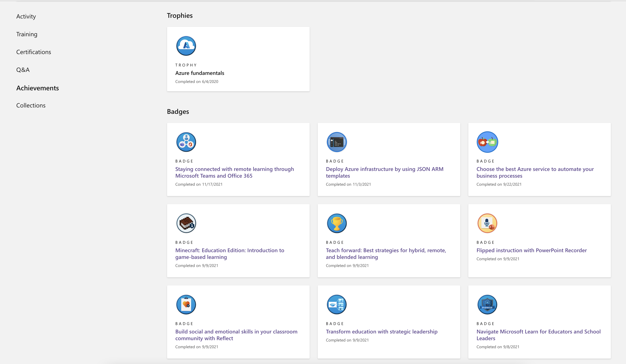Click the strategic leadership badge icon
The image size is (626, 364).
[x=337, y=304]
